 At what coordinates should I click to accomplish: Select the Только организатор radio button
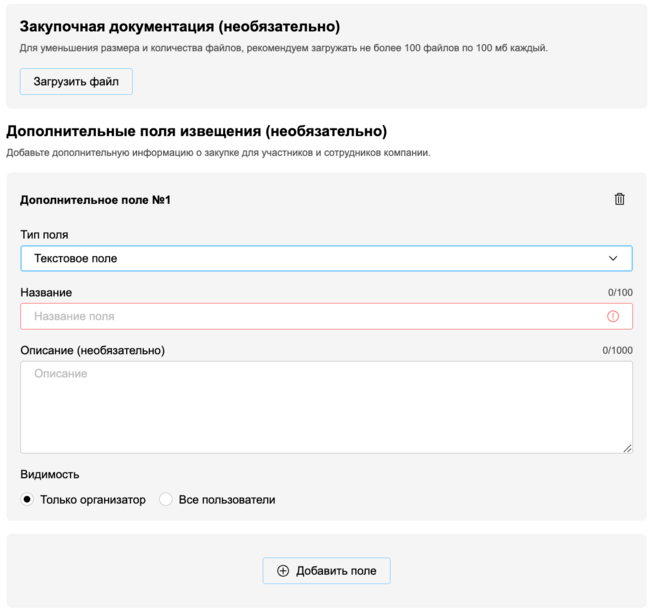pyautogui.click(x=27, y=500)
